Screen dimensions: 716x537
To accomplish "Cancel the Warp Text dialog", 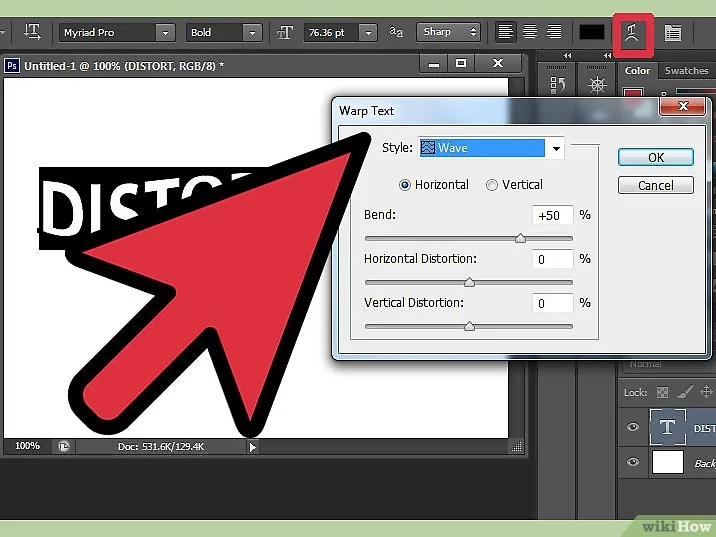I will click(x=655, y=185).
